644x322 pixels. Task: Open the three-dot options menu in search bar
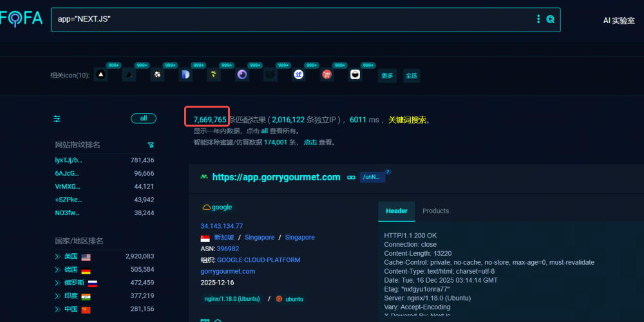coord(538,19)
